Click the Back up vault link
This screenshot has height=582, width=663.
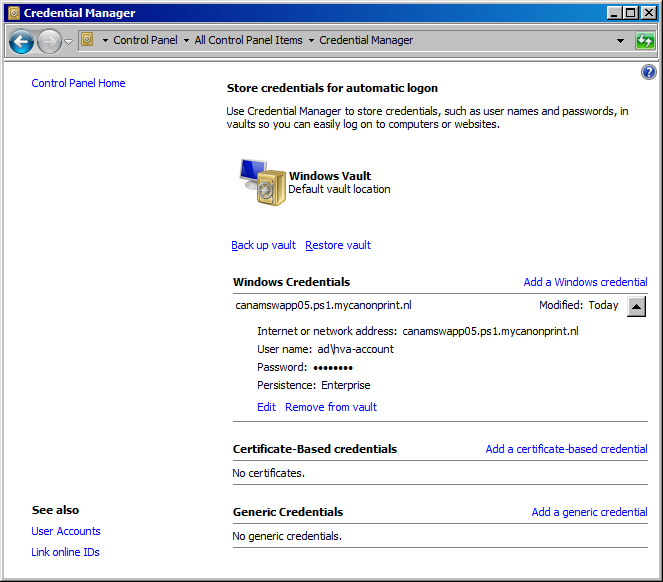(x=263, y=245)
